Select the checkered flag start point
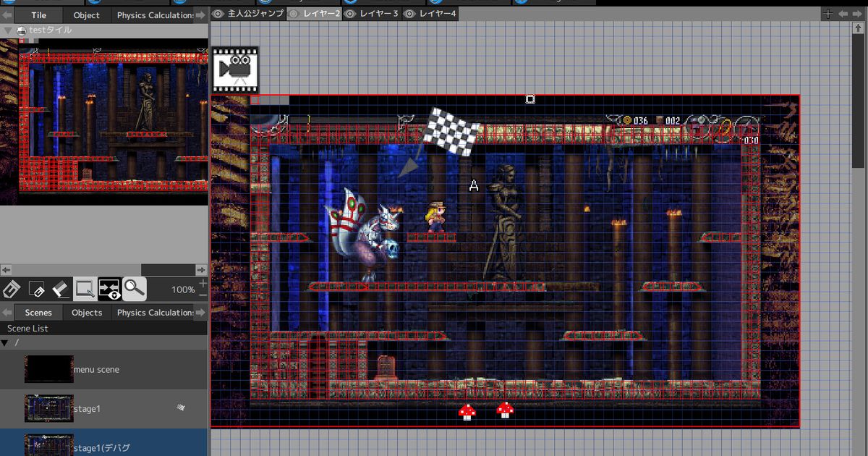The height and width of the screenshot is (456, 868). 451,131
